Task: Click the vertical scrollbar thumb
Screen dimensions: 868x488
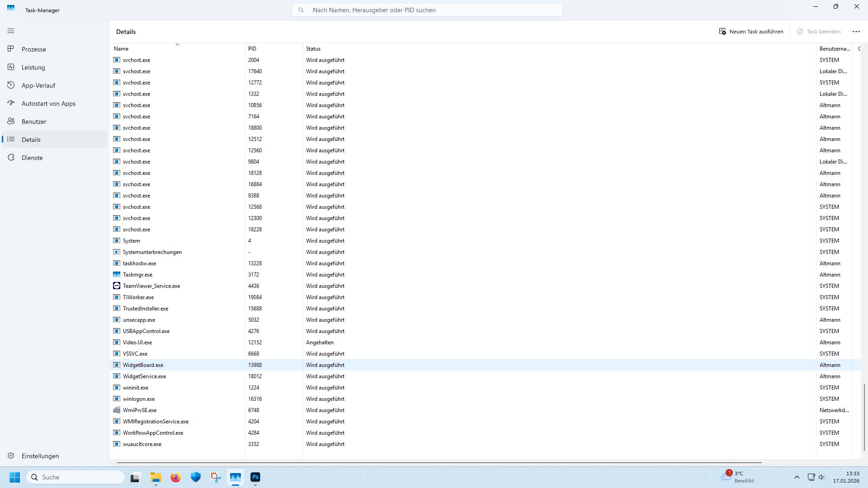Action: pos(864,417)
